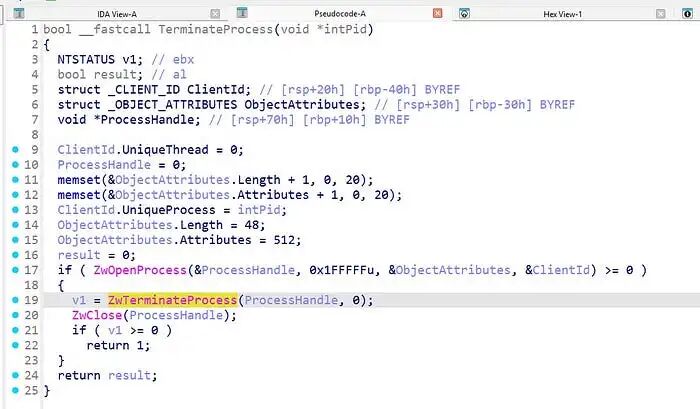Screen dimensions: 700x409
Task: Toggle breakpoint dot on line 20
Action: click(15, 315)
